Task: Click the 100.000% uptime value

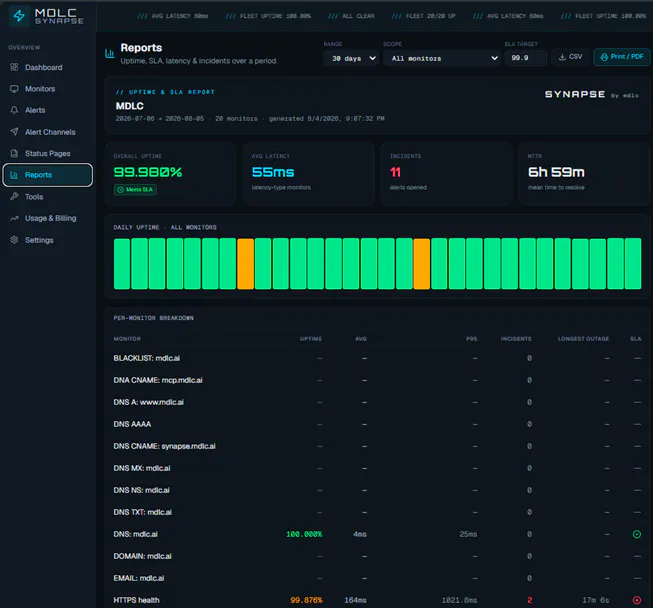Action: 304,534
